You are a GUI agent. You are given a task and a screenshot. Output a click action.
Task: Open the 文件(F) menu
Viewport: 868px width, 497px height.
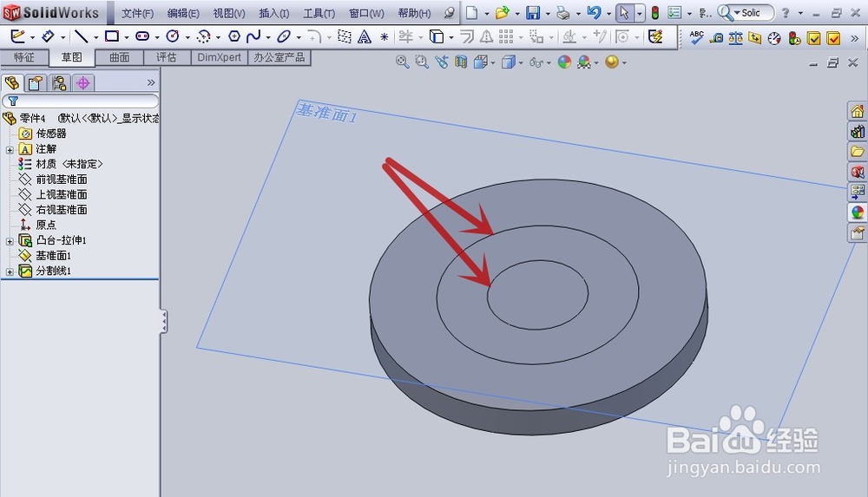tap(137, 13)
